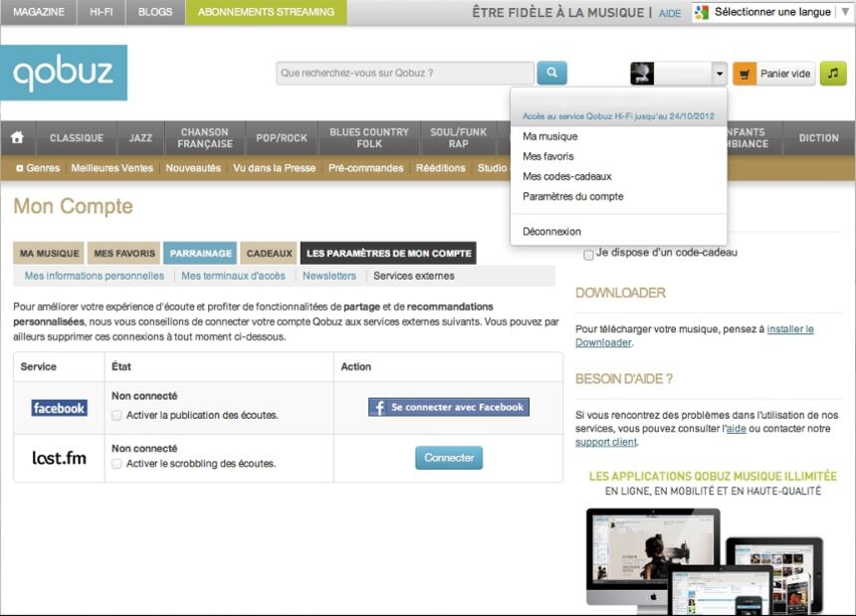Select Les Paramètres de mon compte tab
The width and height of the screenshot is (856, 616).
(x=388, y=253)
